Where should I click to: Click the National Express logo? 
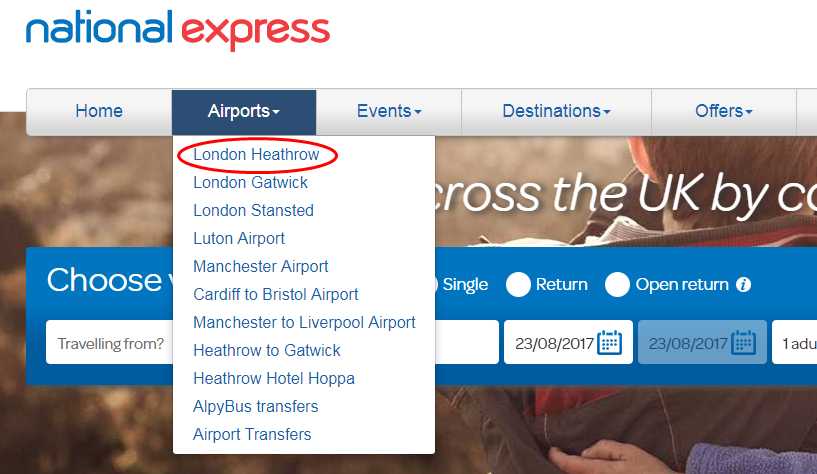click(x=178, y=30)
